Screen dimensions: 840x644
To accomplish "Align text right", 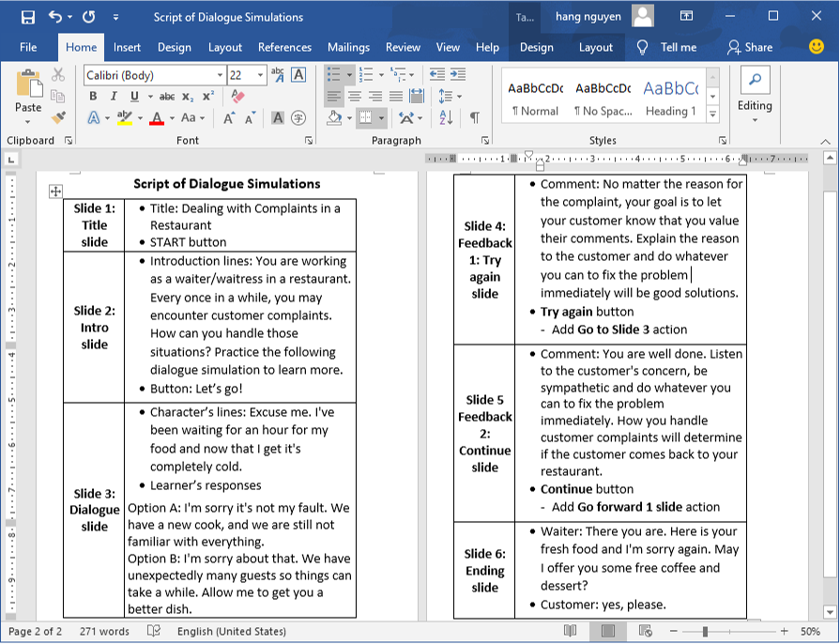I will (375, 96).
